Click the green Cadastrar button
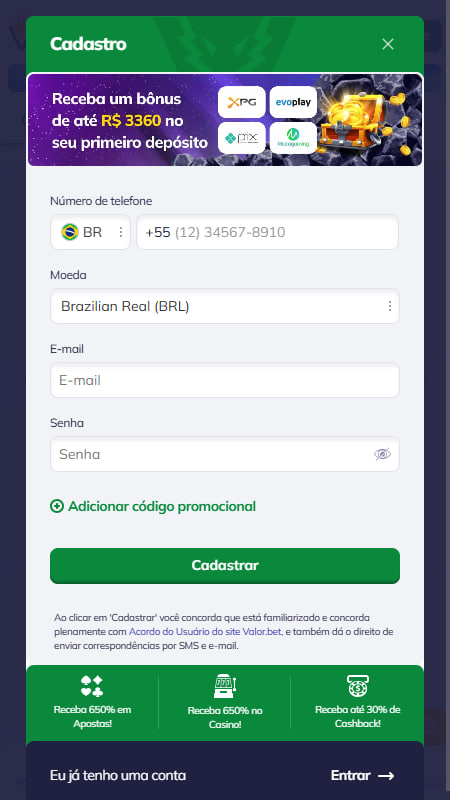Image resolution: width=450 pixels, height=800 pixels. [224, 565]
